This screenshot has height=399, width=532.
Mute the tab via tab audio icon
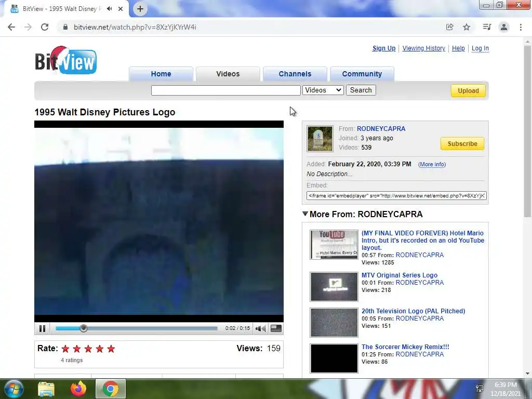pyautogui.click(x=109, y=9)
